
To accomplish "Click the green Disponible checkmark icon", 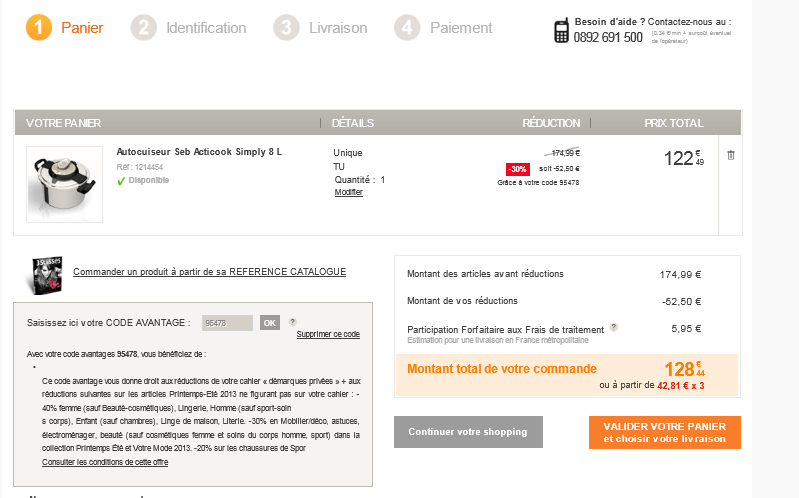I will 121,181.
